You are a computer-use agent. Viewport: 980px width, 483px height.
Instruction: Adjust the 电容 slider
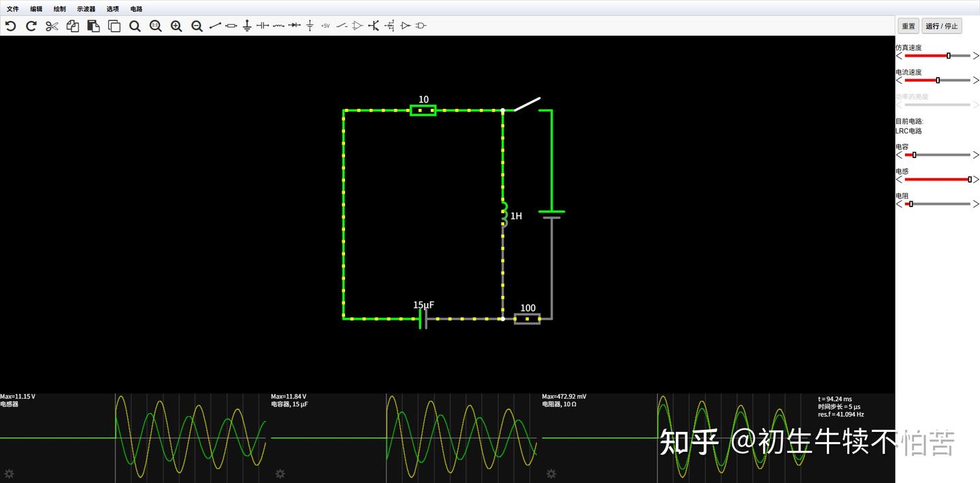coord(938,155)
